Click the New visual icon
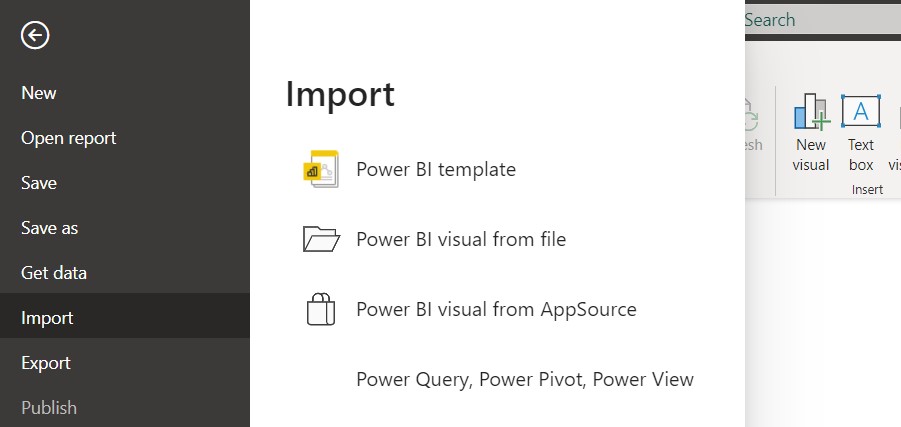Image resolution: width=901 pixels, height=427 pixels. coord(810,111)
